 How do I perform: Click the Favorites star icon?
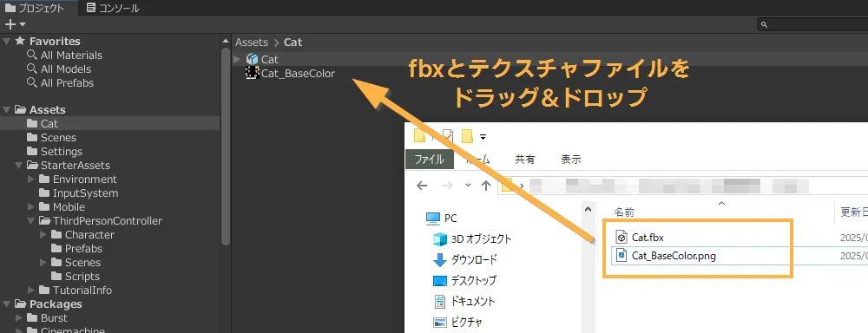pos(20,41)
